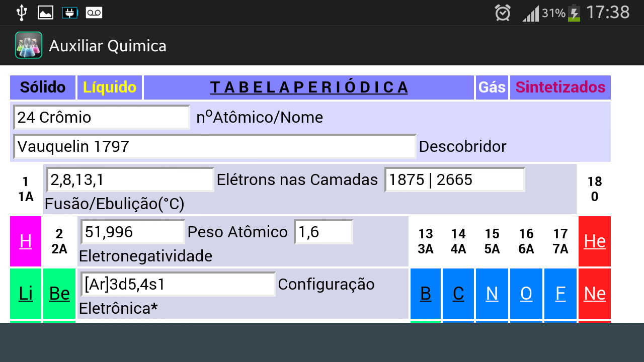The width and height of the screenshot is (644, 362).
Task: Tap the cassette voicemail status icon
Action: tap(95, 13)
